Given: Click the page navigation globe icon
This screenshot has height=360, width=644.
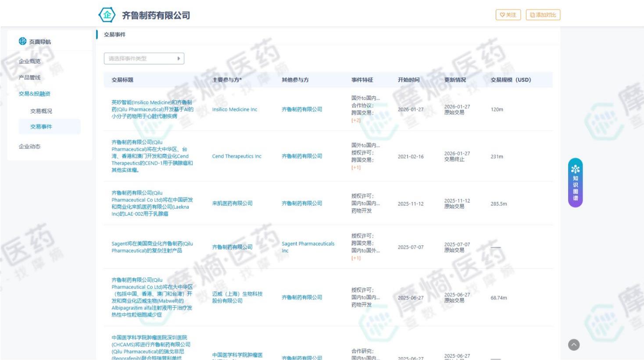Looking at the screenshot, I should [x=22, y=41].
